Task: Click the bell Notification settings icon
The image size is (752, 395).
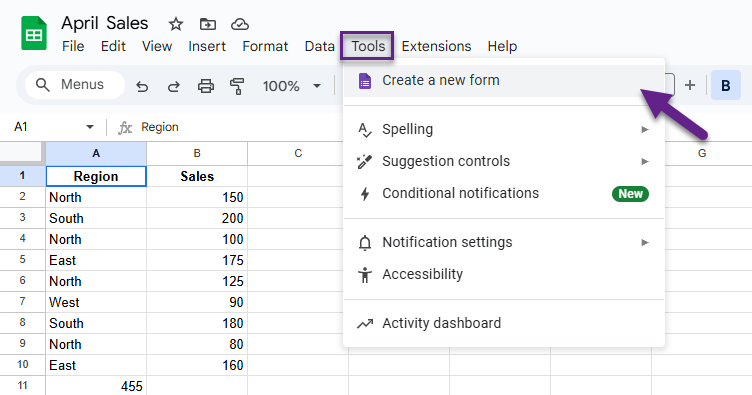Action: pyautogui.click(x=365, y=243)
